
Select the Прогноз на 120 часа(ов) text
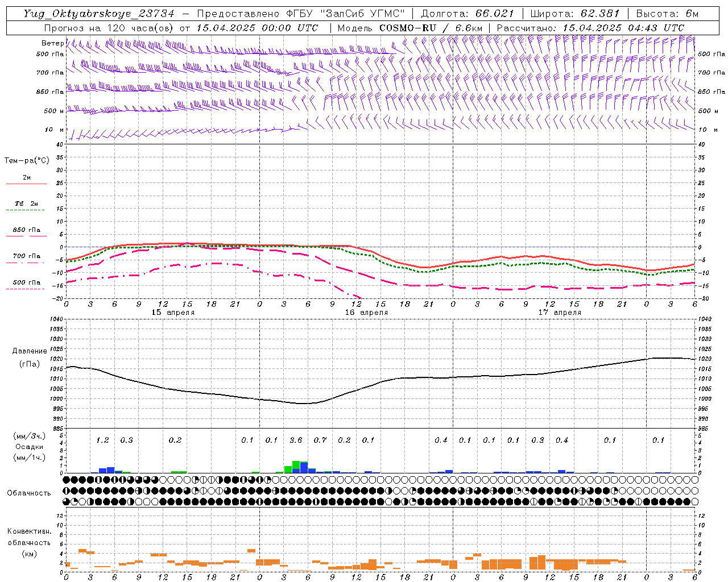click(x=109, y=28)
